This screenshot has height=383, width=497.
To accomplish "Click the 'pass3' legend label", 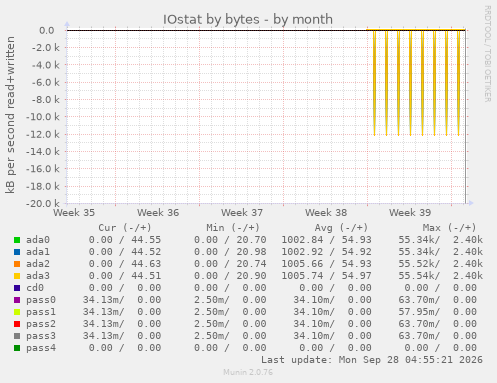I will point(41,336).
